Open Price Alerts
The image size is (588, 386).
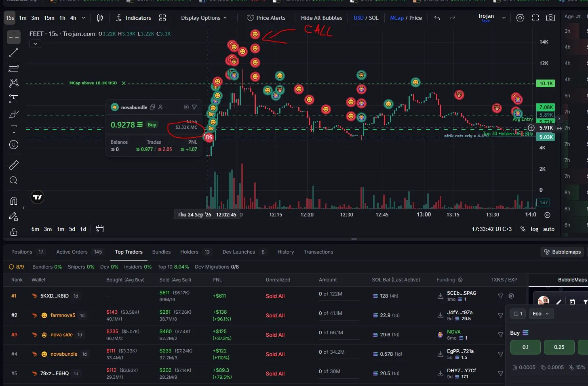pyautogui.click(x=266, y=18)
